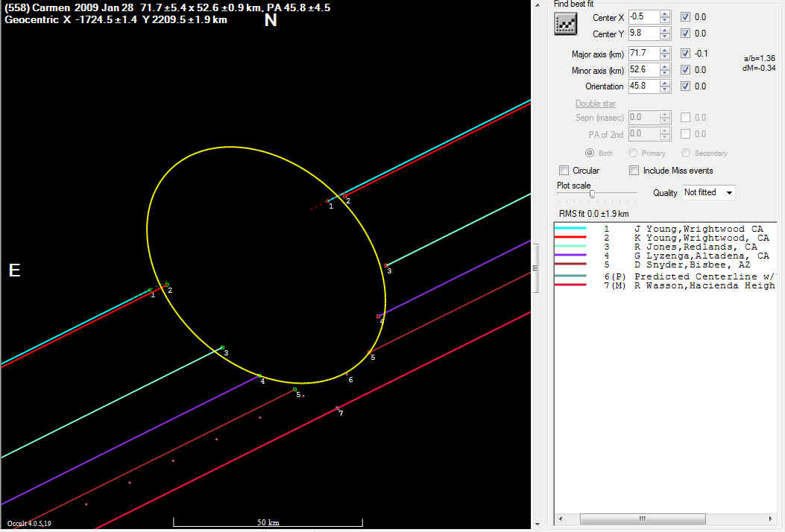Select the Both radio button
The image size is (785, 532).
coord(590,153)
